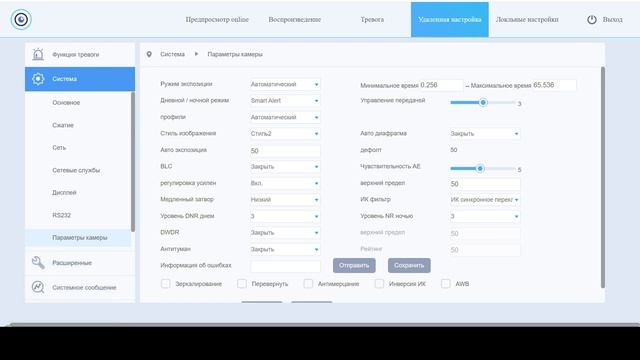Select the Параметры камеры submenu item
The height and width of the screenshot is (360, 640).
(78, 238)
